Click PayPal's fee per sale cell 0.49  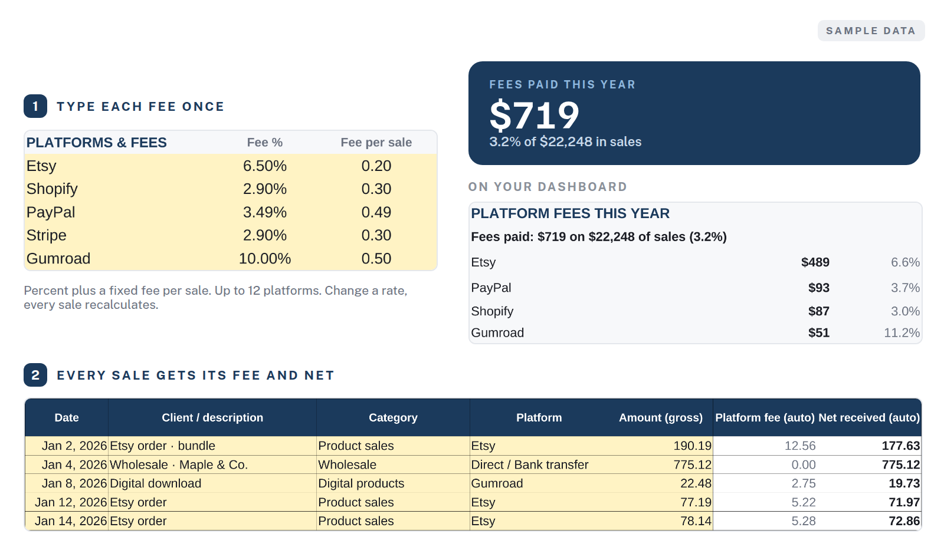tap(376, 212)
